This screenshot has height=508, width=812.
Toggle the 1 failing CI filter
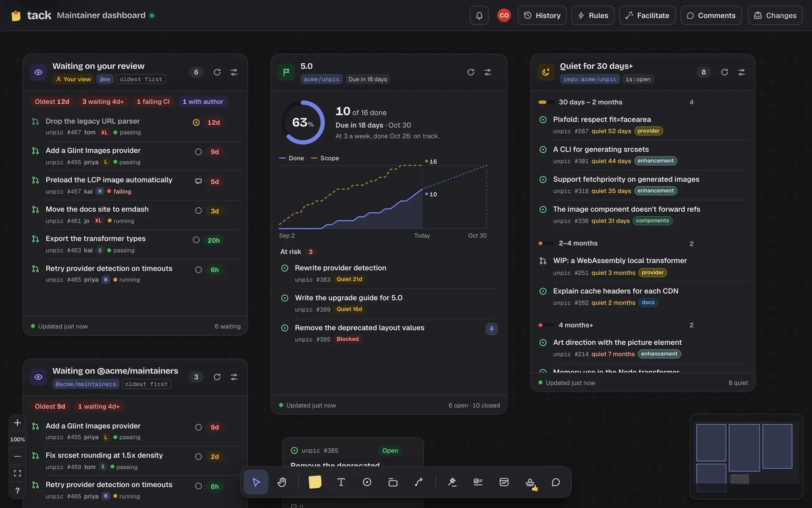153,102
